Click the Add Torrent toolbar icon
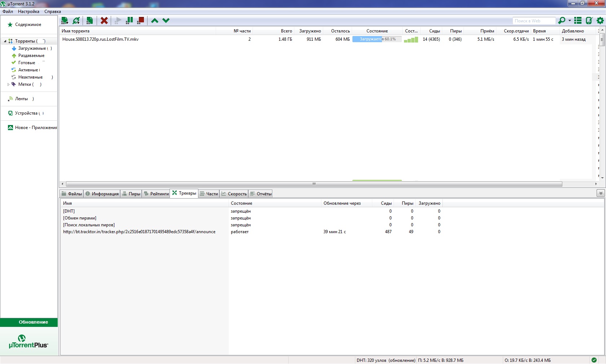606x364 pixels. [65, 21]
